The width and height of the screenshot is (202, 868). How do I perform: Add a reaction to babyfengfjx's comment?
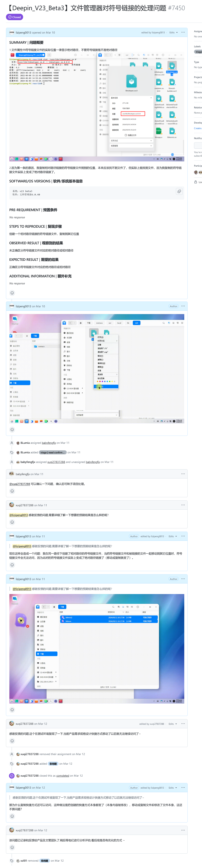[x=12, y=491]
